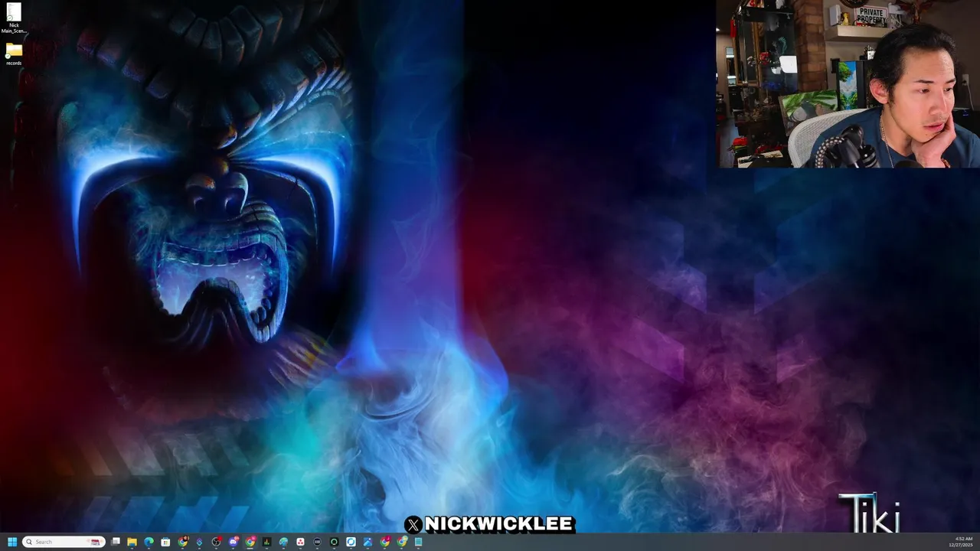This screenshot has height=551, width=980.
Task: Select the Nick Main_Scen... desktop file
Action: (14, 18)
